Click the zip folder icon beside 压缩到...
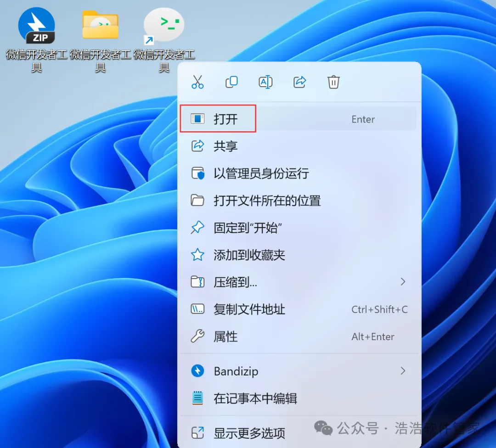 point(197,282)
